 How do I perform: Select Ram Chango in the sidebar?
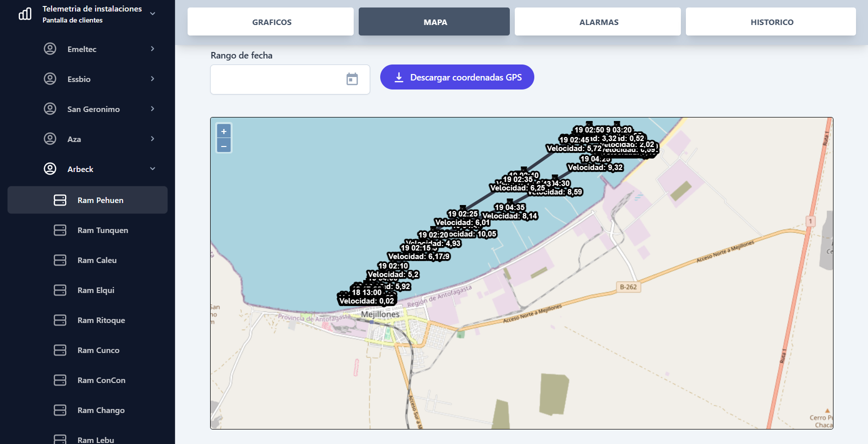click(x=88, y=410)
